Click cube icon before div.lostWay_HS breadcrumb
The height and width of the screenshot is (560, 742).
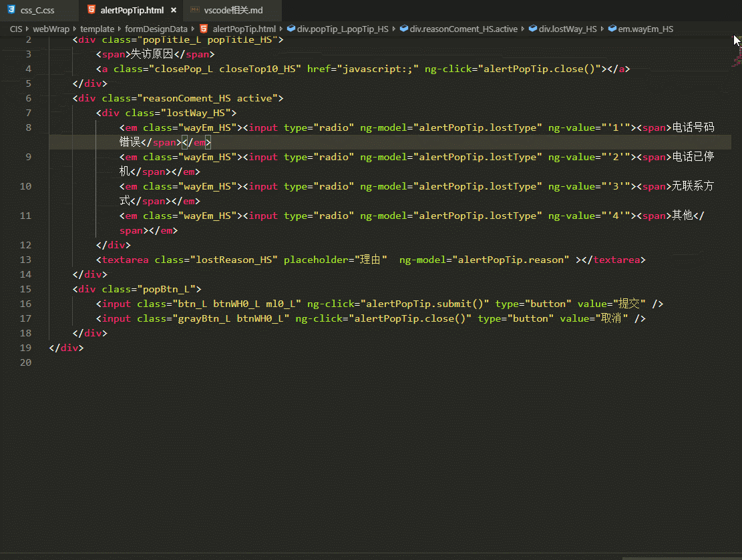[x=533, y=29]
